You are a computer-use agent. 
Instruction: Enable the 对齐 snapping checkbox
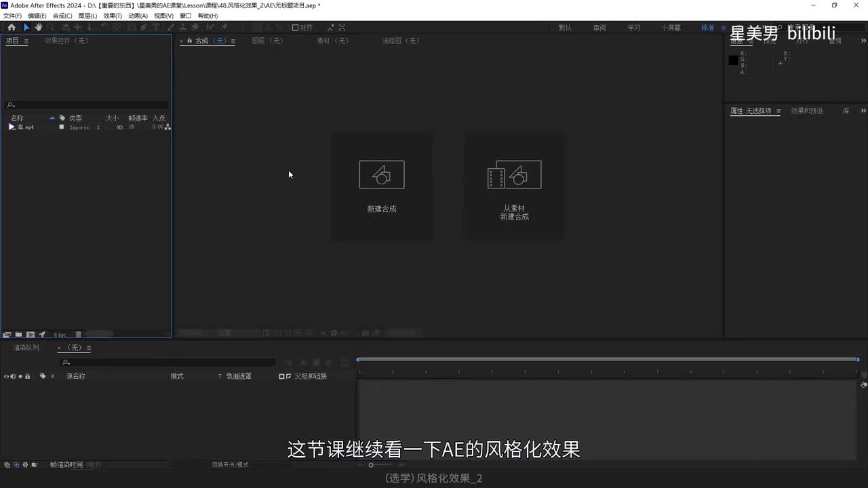point(296,28)
